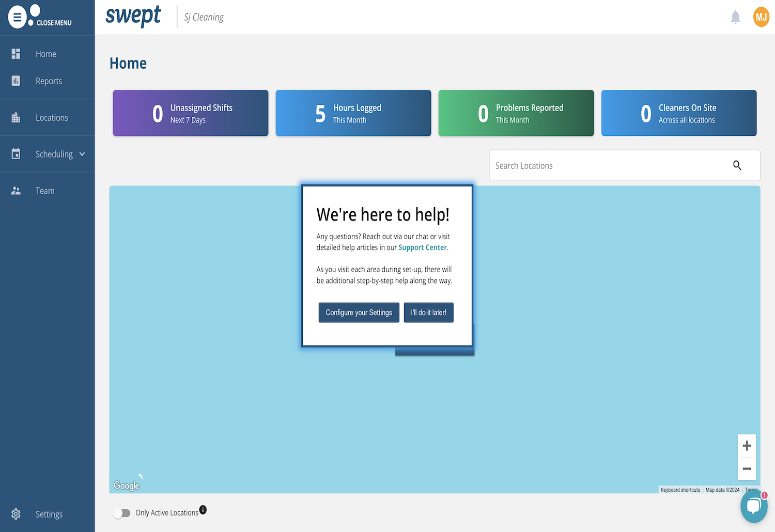Click the Locations building icon

tap(16, 117)
